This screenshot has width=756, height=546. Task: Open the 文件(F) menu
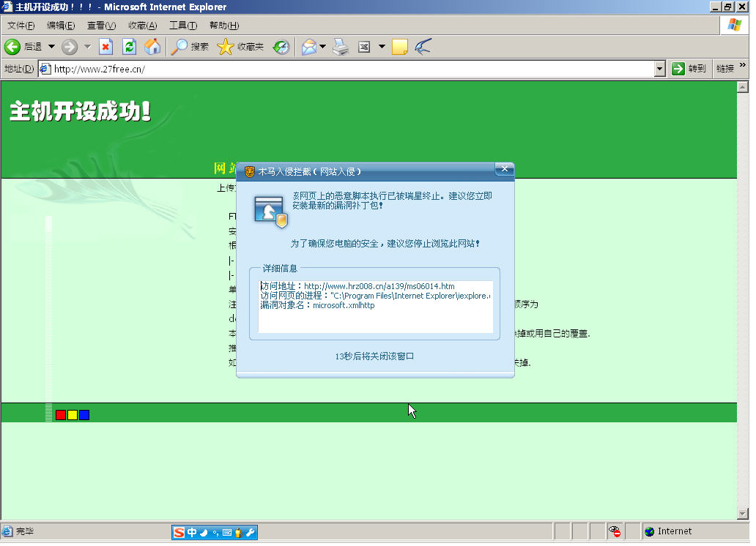(x=21, y=26)
